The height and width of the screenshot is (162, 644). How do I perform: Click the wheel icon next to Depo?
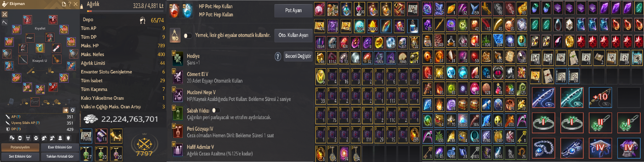142,20
